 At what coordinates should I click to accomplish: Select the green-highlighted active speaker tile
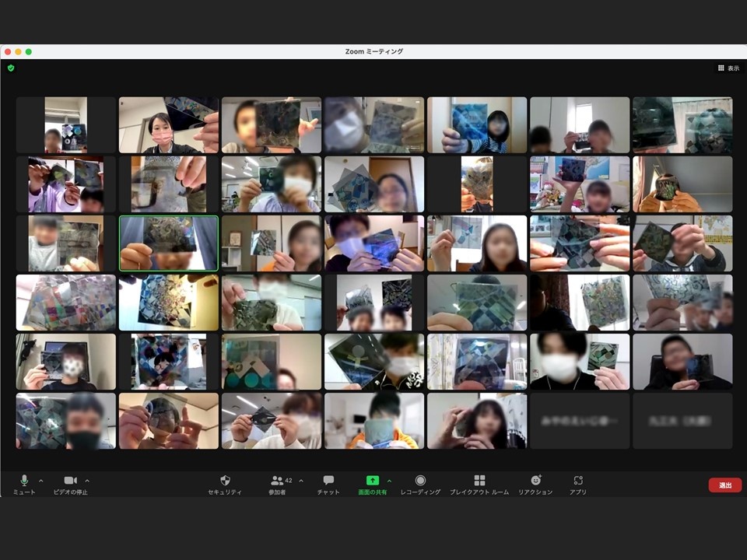point(168,243)
